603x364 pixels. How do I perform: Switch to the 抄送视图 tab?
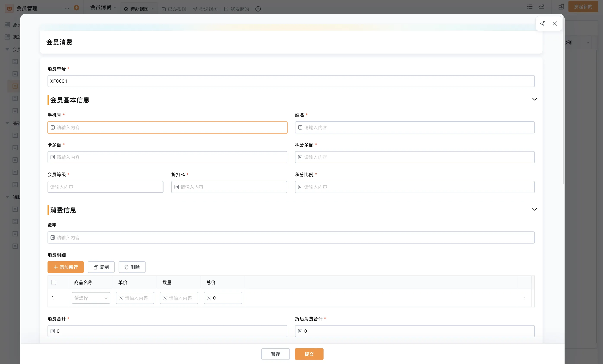pos(205,9)
